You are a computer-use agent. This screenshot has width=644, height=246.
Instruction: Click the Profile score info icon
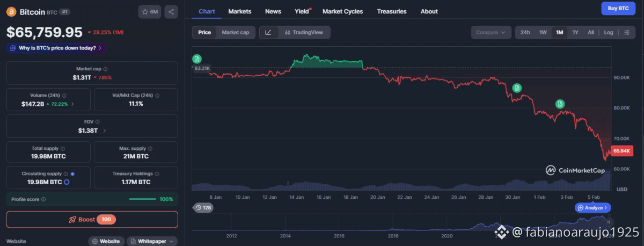coord(43,199)
